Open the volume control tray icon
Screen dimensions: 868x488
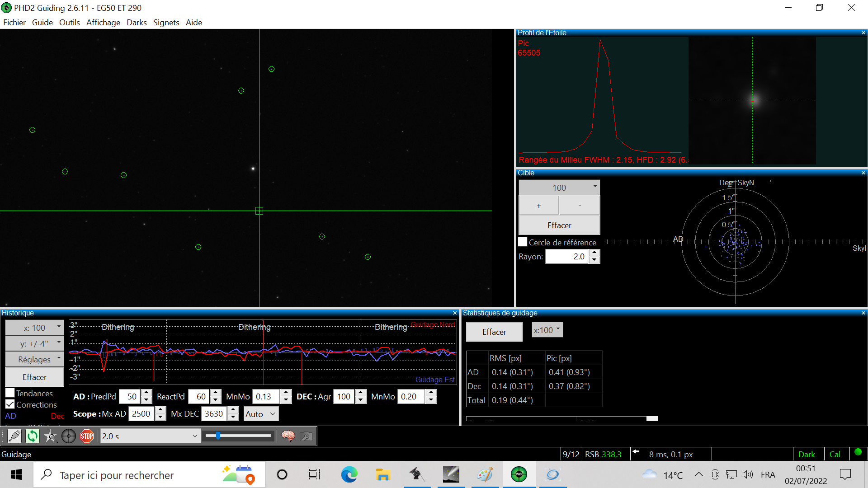click(x=747, y=474)
